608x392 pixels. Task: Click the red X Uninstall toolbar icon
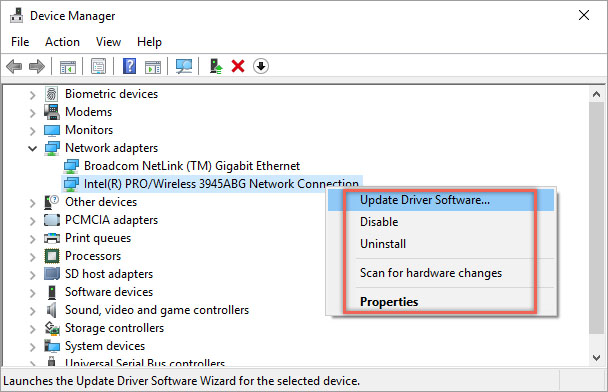[x=238, y=66]
